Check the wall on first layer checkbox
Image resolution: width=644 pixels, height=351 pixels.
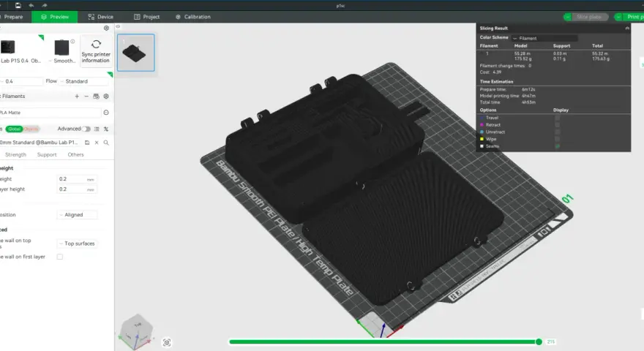[x=60, y=257]
